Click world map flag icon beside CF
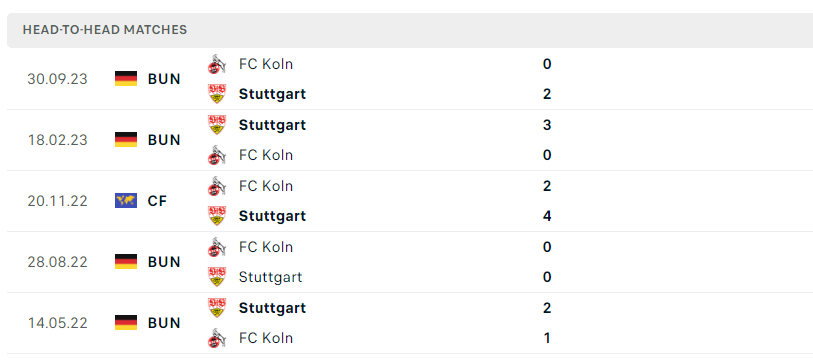Image resolution: width=813 pixels, height=363 pixels. pos(126,201)
